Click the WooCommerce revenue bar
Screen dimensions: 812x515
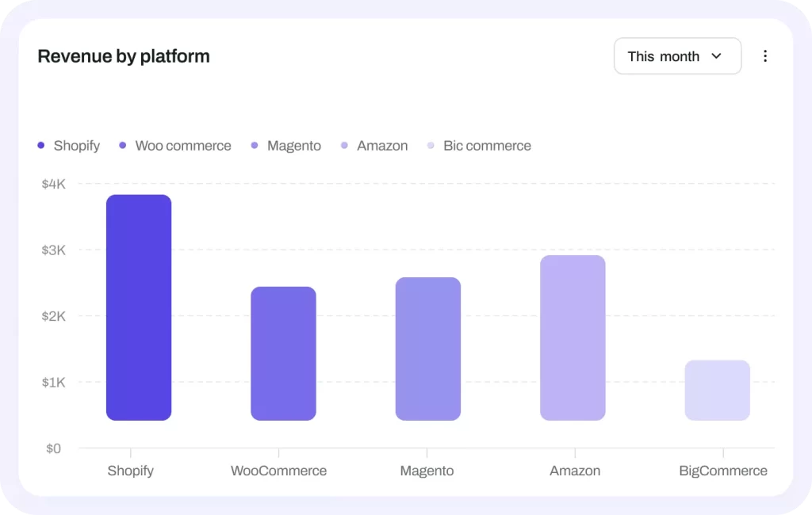[283, 353]
